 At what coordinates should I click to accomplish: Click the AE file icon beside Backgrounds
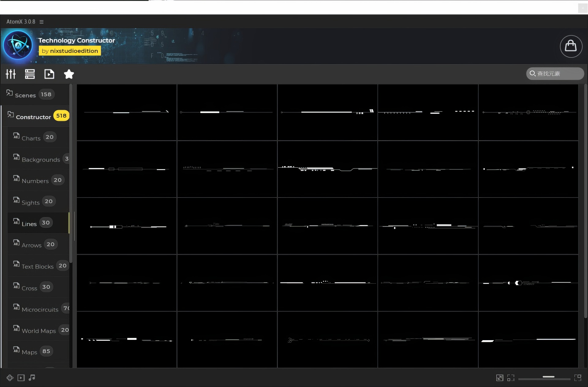(x=16, y=157)
